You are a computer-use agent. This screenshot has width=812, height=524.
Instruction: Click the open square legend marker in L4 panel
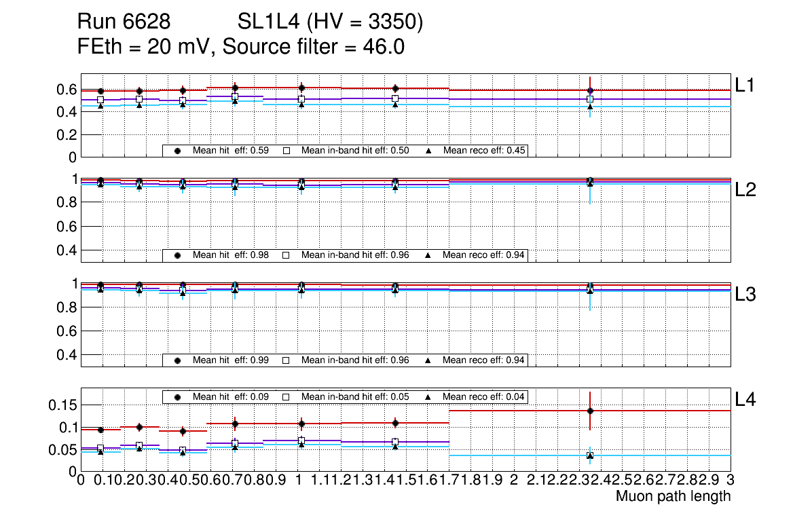286,396
